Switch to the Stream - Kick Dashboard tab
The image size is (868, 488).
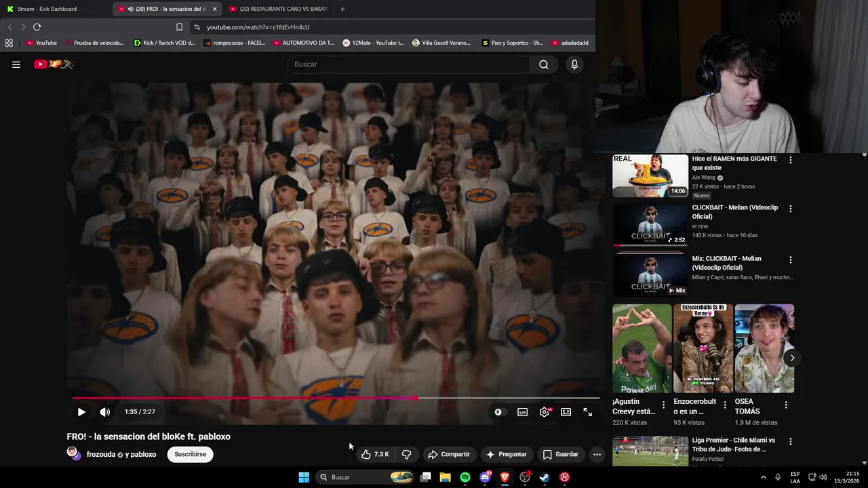tap(56, 9)
